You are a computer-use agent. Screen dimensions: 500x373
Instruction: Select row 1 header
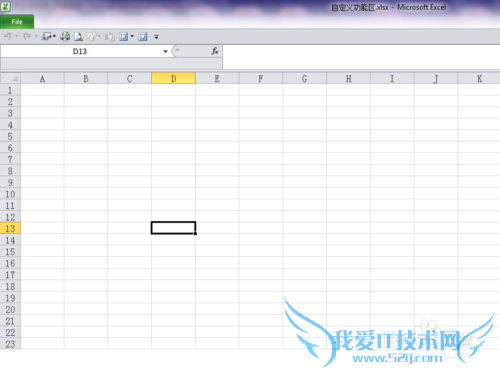10,90
